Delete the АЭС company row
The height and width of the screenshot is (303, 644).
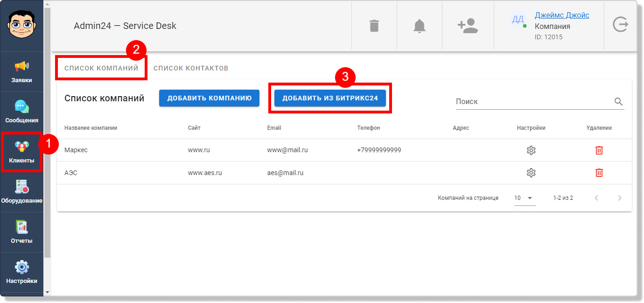click(599, 173)
